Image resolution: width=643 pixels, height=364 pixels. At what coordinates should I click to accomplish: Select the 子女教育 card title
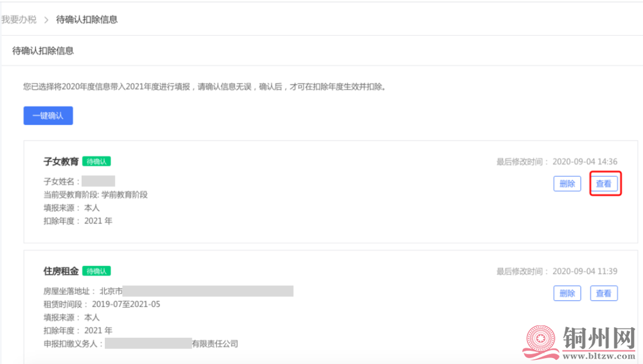61,162
